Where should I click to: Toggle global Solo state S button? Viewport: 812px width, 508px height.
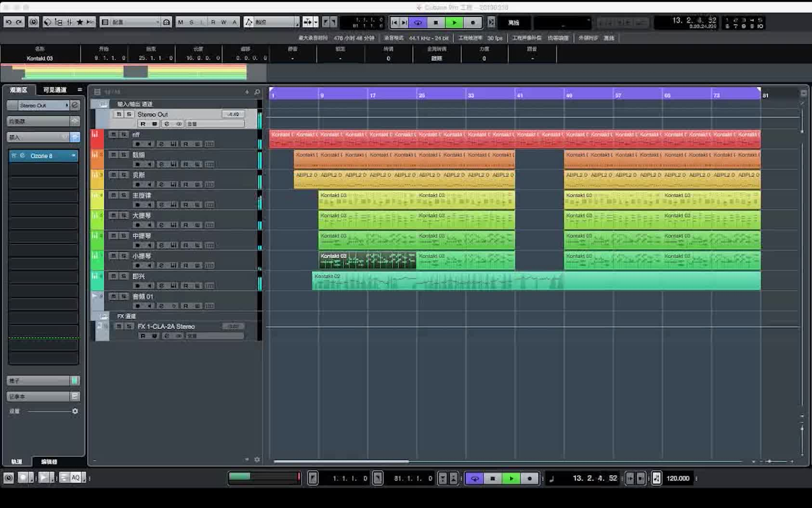click(x=191, y=22)
